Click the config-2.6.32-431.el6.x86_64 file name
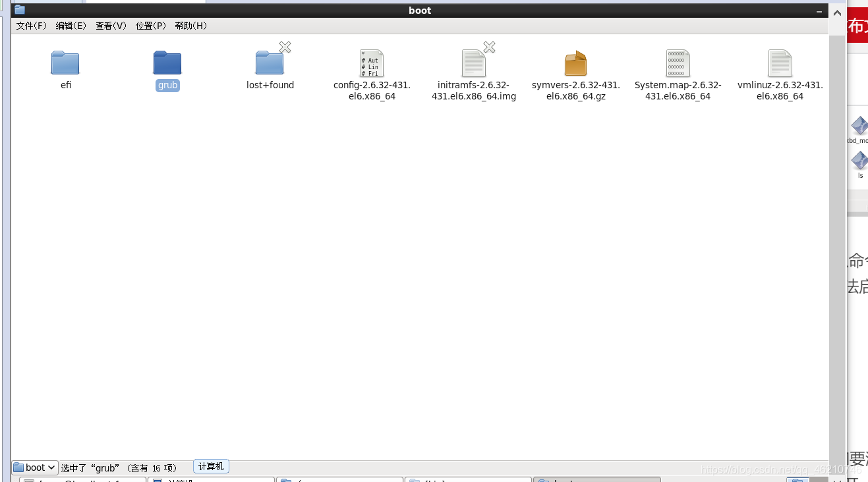The height and width of the screenshot is (482, 868). 372,90
